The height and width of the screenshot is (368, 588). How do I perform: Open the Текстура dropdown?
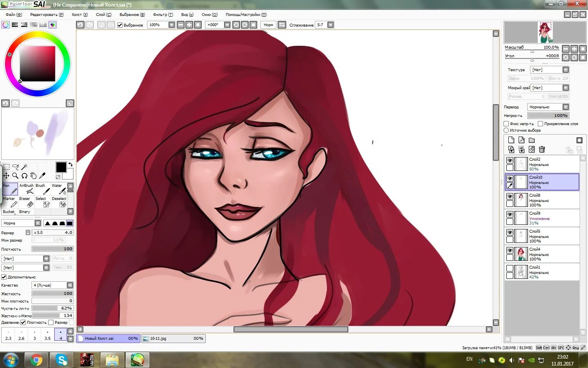[550, 70]
